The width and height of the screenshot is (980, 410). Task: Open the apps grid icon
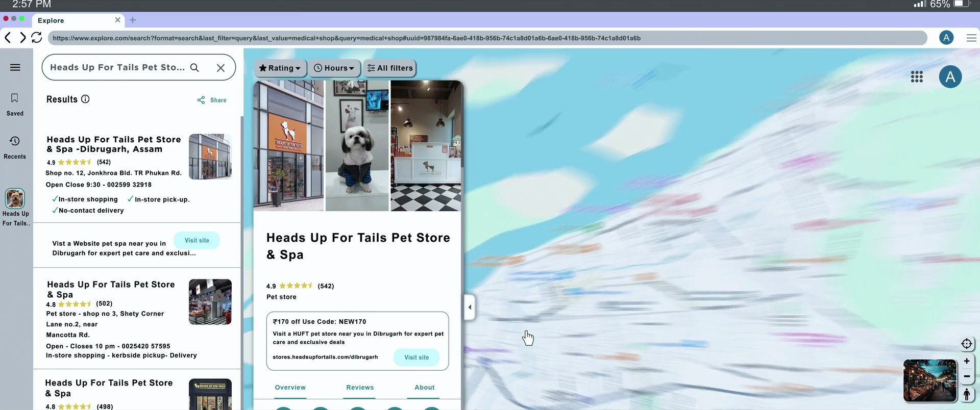pyautogui.click(x=917, y=76)
